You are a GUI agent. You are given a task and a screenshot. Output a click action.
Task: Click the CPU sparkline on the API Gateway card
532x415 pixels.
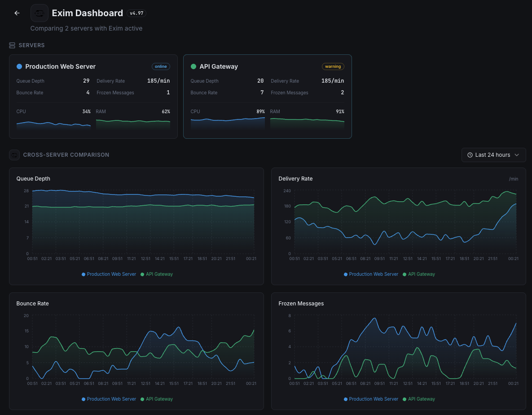click(x=228, y=124)
